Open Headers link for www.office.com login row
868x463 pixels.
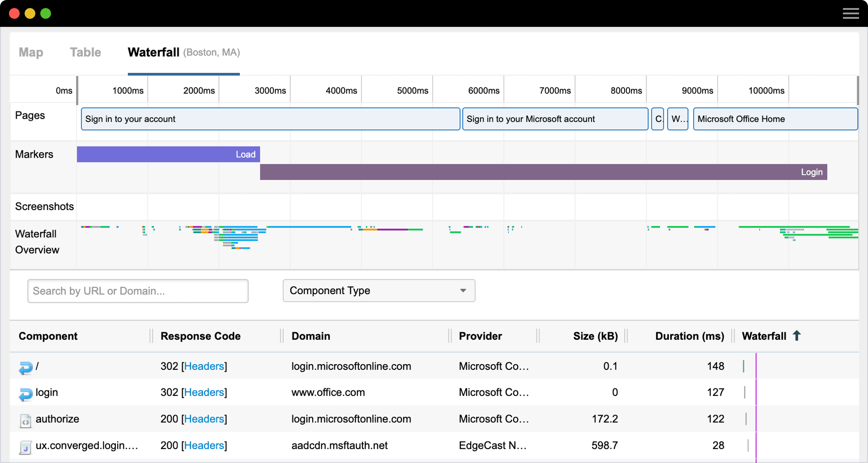204,393
